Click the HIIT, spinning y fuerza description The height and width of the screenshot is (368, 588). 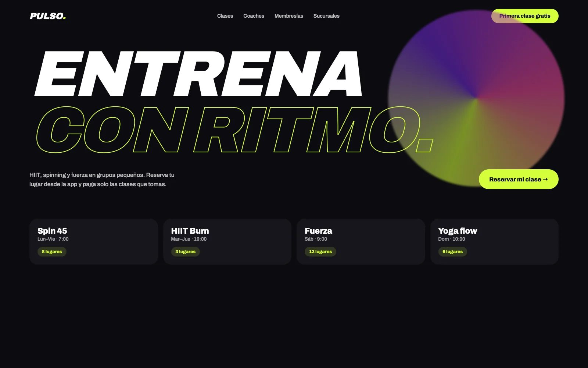coord(102,180)
